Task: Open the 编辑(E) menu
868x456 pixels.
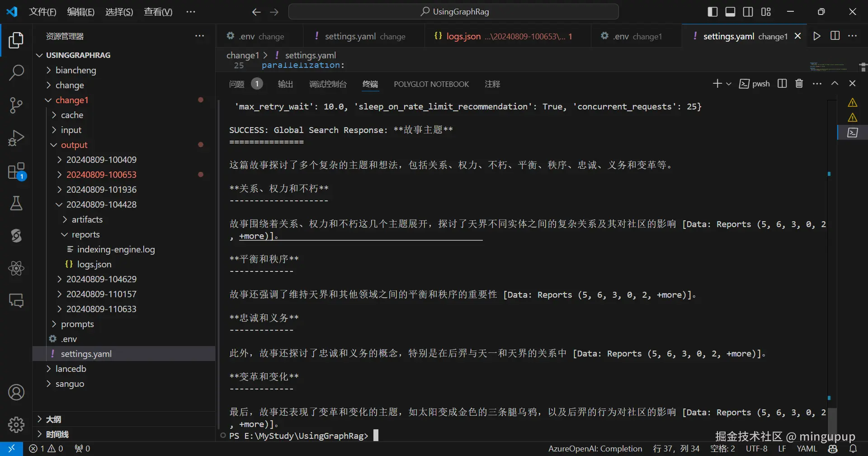Action: pyautogui.click(x=81, y=12)
